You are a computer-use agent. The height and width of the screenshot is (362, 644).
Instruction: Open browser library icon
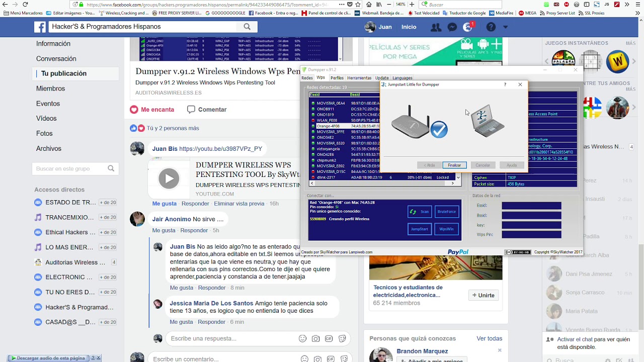pos(378,4)
